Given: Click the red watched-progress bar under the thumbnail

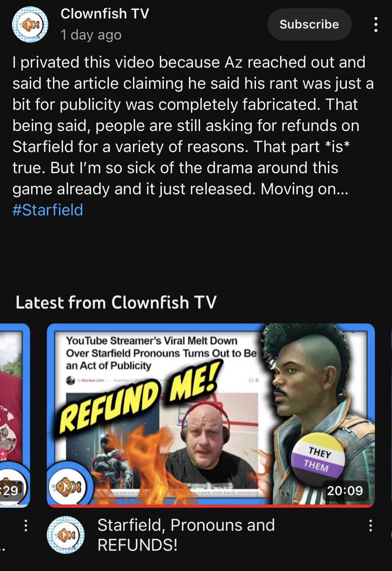Looking at the screenshot, I should (211, 506).
